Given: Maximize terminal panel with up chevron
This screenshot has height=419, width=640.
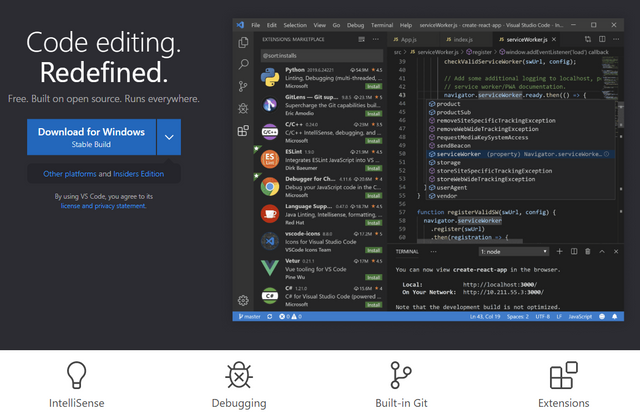Looking at the screenshot, I should 602,251.
